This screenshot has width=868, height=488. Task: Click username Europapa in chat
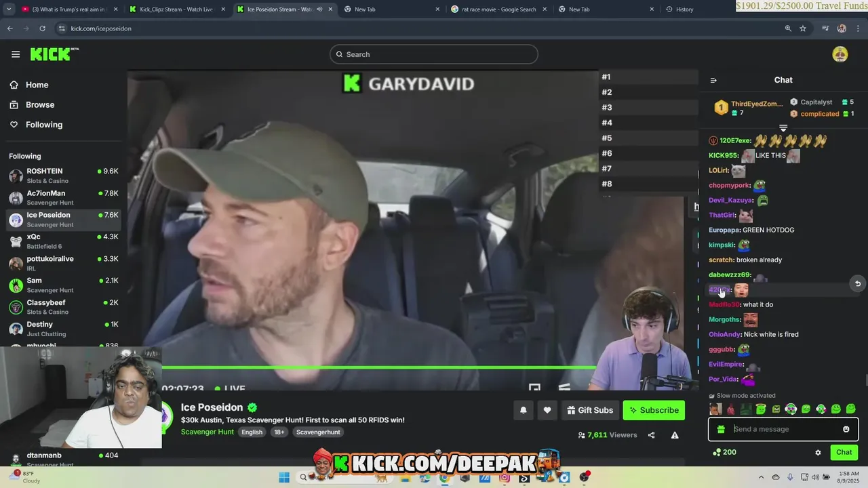pyautogui.click(x=724, y=230)
